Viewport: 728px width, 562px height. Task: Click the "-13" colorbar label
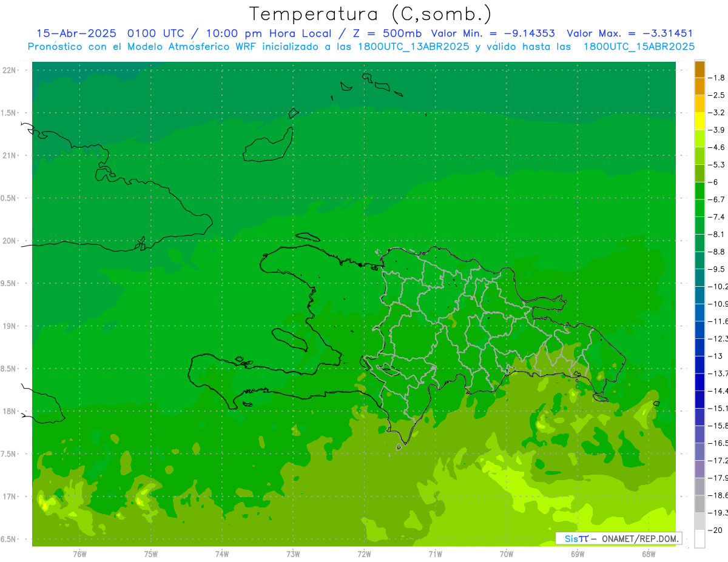pyautogui.click(x=715, y=356)
